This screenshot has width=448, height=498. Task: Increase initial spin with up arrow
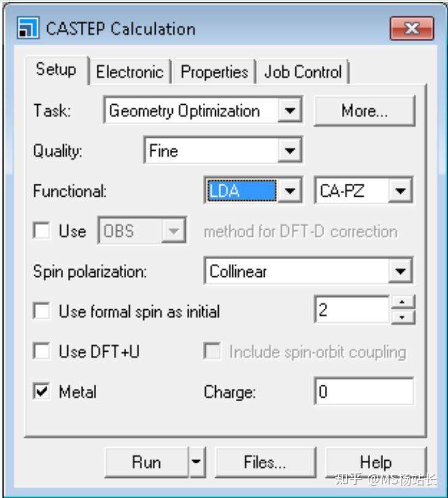tap(403, 304)
